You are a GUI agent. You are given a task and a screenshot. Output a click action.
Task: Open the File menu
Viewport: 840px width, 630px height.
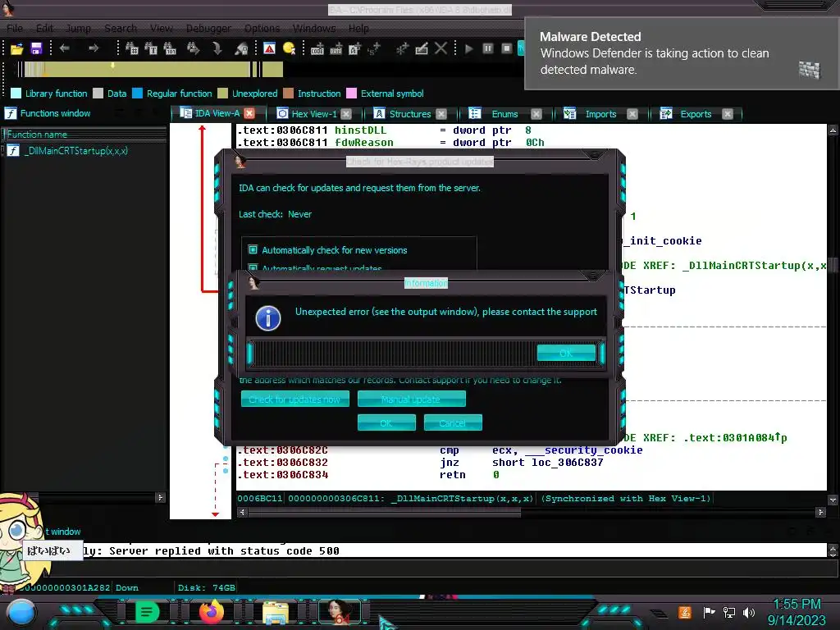click(x=15, y=28)
